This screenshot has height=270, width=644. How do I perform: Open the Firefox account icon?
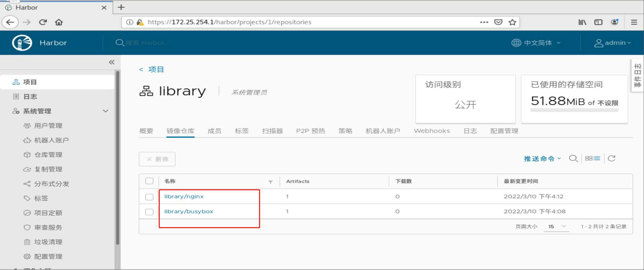[x=614, y=22]
